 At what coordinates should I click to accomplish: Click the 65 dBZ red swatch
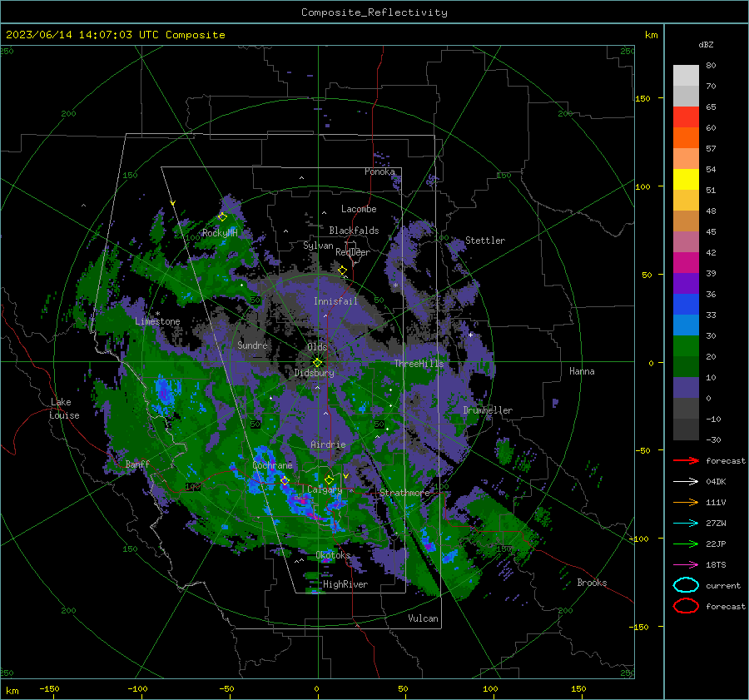pyautogui.click(x=686, y=117)
